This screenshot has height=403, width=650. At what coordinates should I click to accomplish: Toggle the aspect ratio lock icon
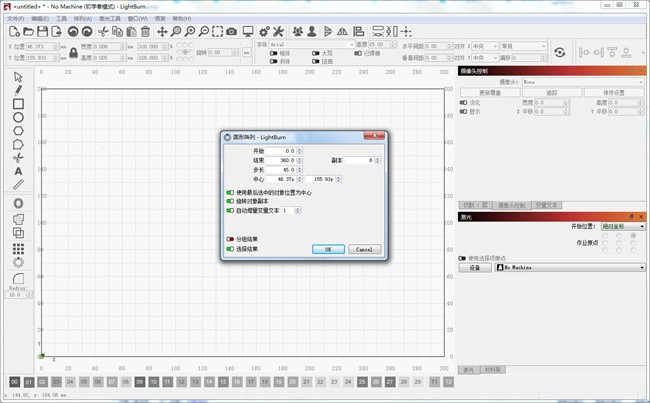coord(74,52)
